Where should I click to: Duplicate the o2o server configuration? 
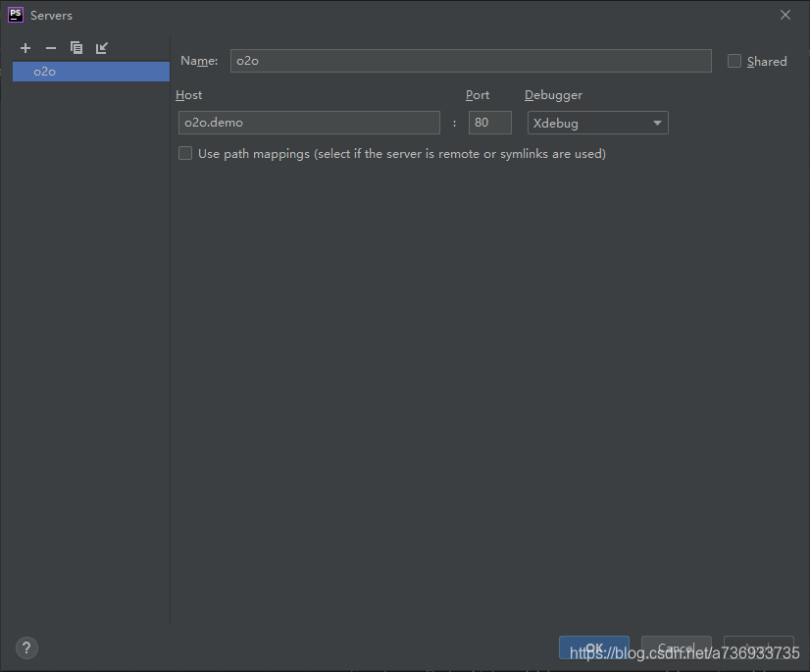76,47
